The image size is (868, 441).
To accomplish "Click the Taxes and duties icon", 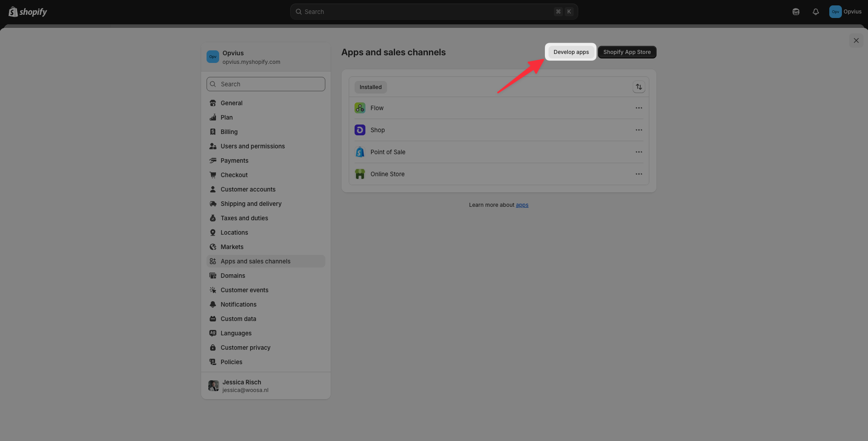I will tap(213, 218).
